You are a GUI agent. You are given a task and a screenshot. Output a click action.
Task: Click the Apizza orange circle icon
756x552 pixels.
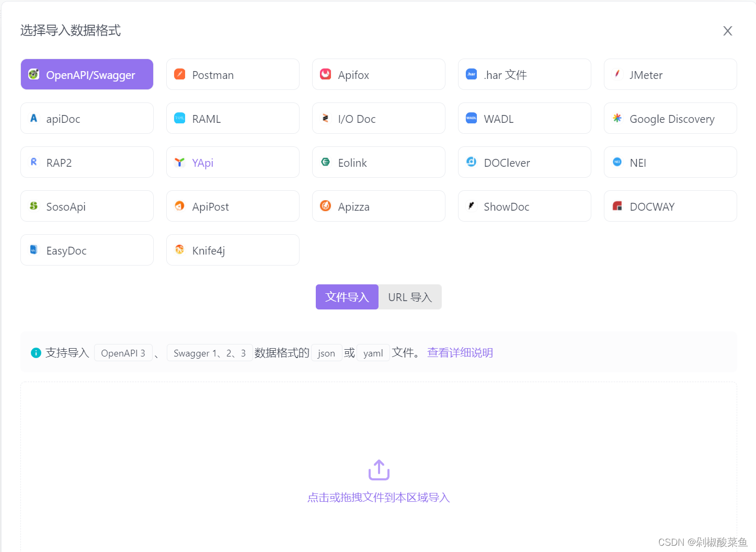(x=326, y=206)
